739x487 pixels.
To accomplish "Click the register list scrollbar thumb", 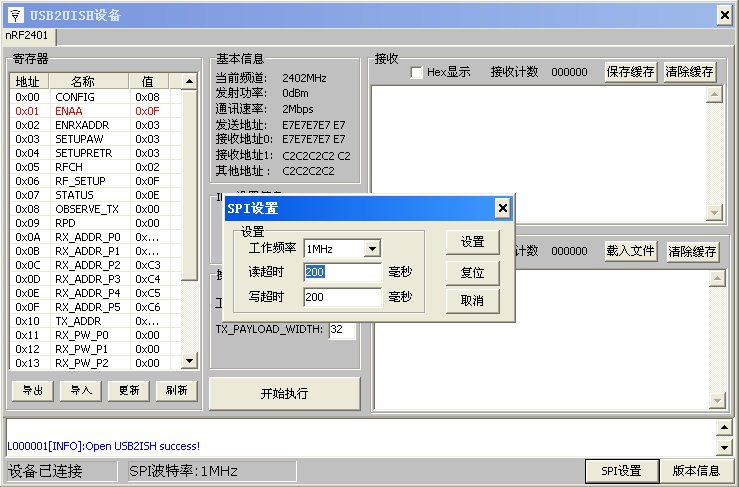I will coord(189,185).
